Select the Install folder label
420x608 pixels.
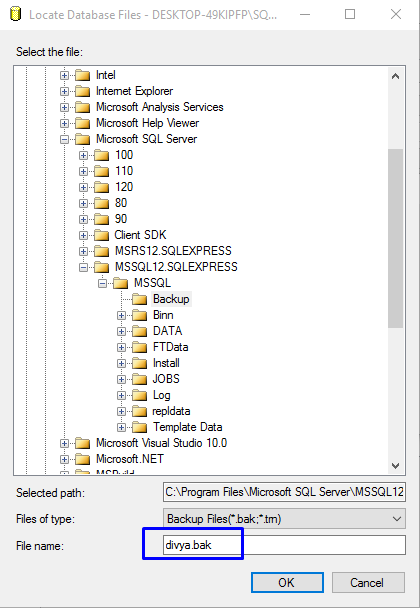click(x=166, y=363)
